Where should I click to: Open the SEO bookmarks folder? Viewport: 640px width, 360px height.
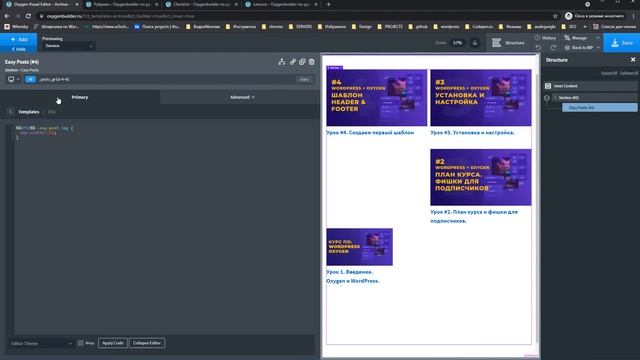pos(569,27)
